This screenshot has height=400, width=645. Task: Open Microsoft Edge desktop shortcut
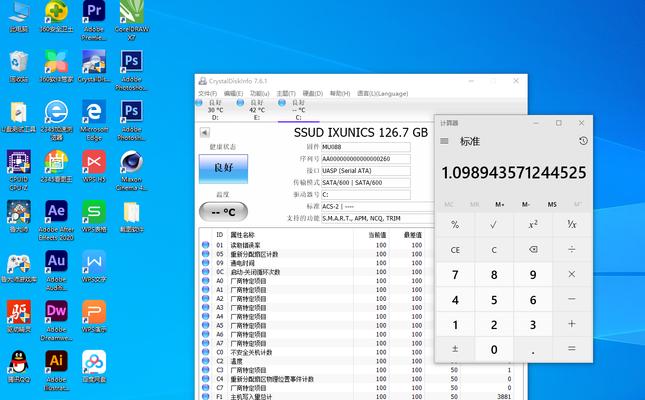coord(94,120)
